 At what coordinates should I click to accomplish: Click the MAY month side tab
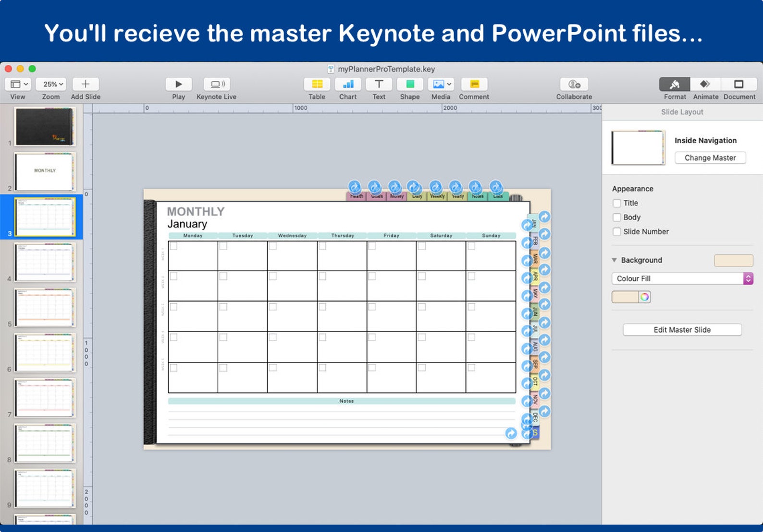click(x=535, y=294)
